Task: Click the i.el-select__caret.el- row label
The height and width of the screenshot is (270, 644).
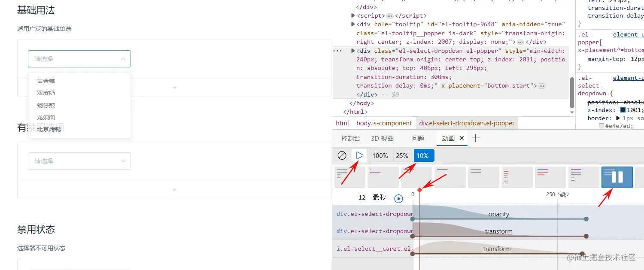Action: point(374,249)
